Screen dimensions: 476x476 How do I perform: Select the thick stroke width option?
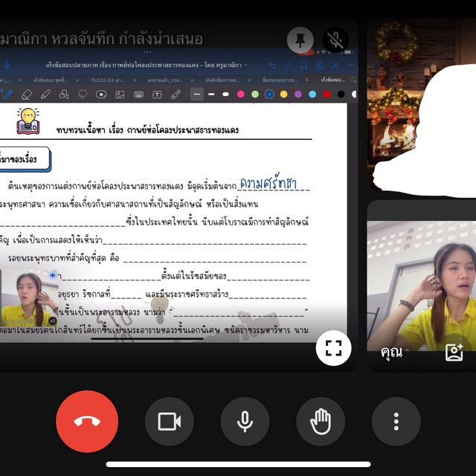pos(226,94)
